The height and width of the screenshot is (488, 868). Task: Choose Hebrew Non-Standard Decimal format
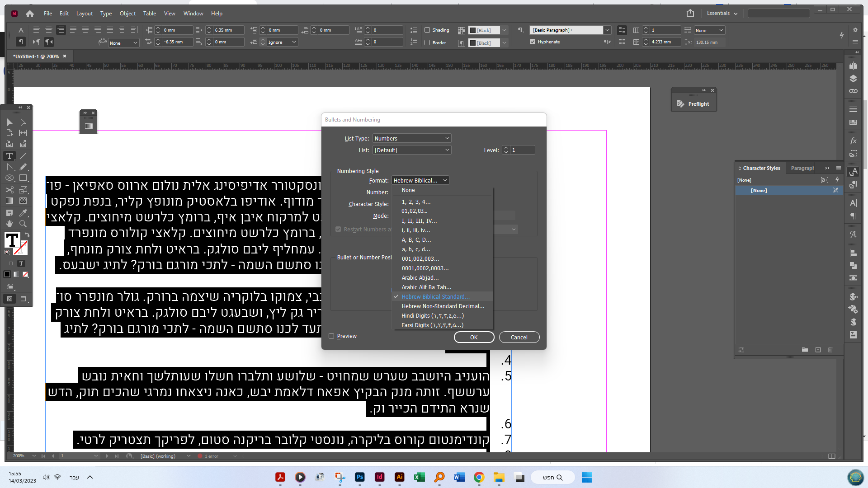(443, 306)
